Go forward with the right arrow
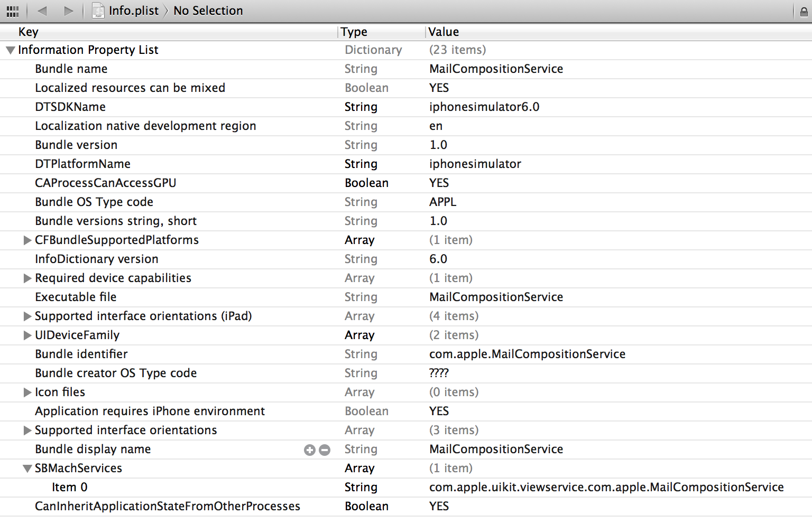The height and width of the screenshot is (524, 812). 69,11
